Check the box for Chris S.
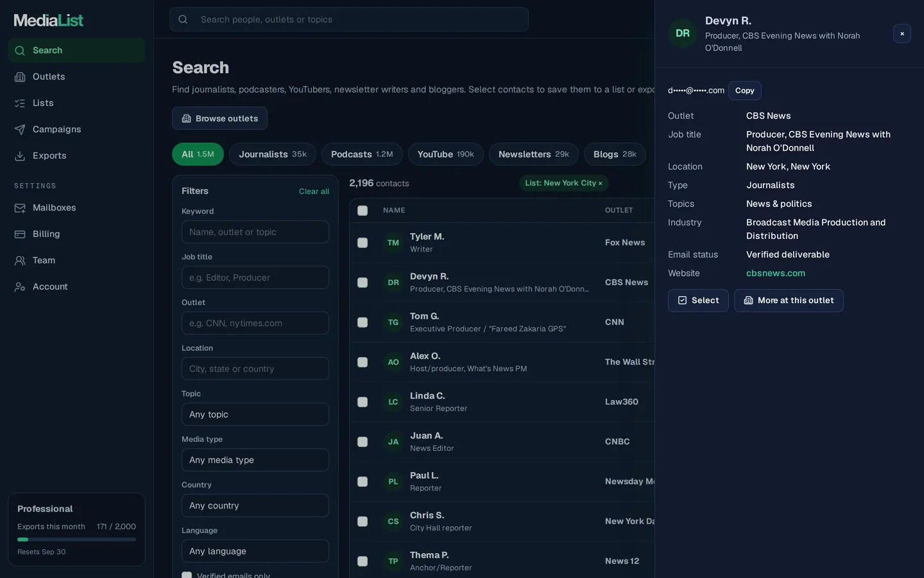The height and width of the screenshot is (578, 924). coord(363,521)
